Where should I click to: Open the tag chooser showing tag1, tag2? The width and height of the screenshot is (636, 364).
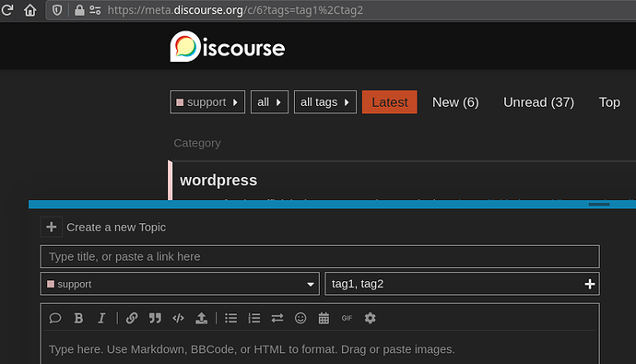pyautogui.click(x=462, y=284)
